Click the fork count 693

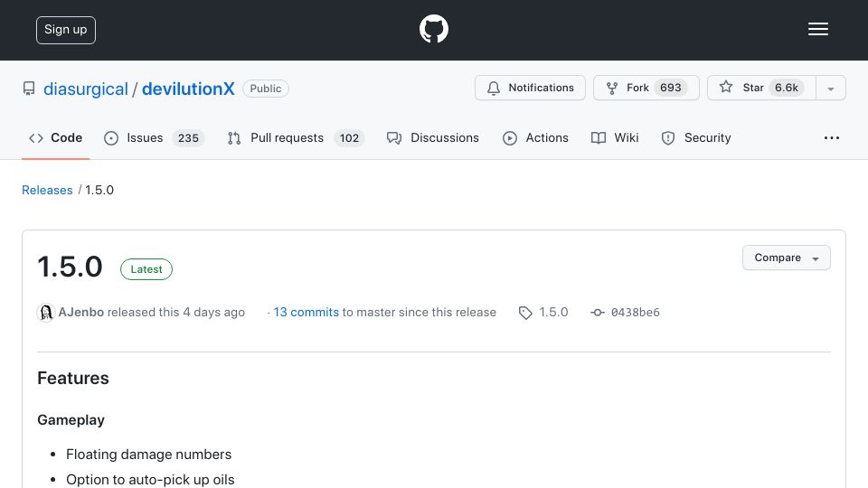click(x=670, y=88)
